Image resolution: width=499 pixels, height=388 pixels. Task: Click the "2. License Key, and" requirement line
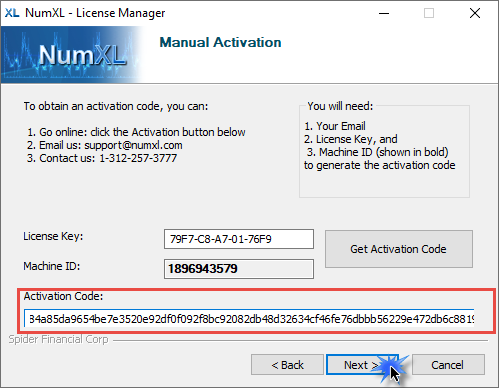tap(351, 139)
